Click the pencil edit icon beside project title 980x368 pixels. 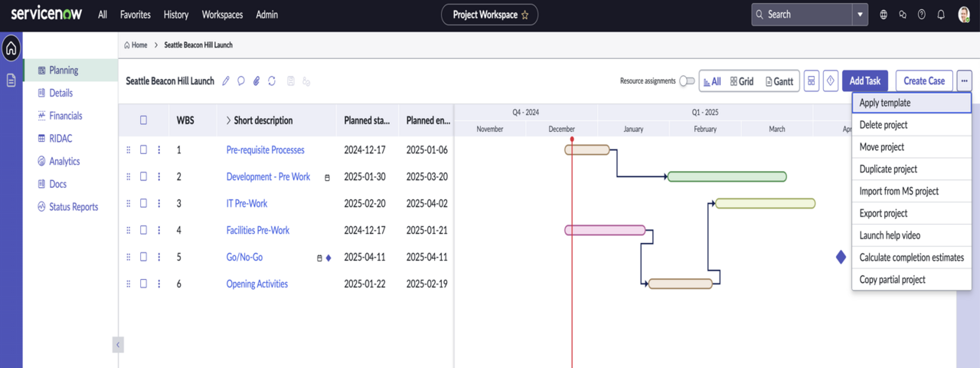click(x=226, y=81)
